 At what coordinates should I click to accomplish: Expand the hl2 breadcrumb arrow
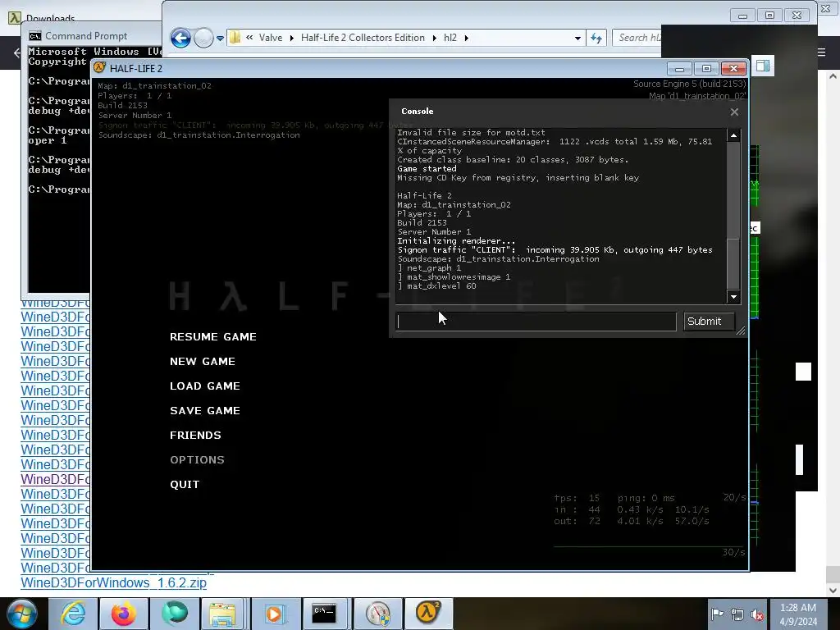pyautogui.click(x=466, y=38)
